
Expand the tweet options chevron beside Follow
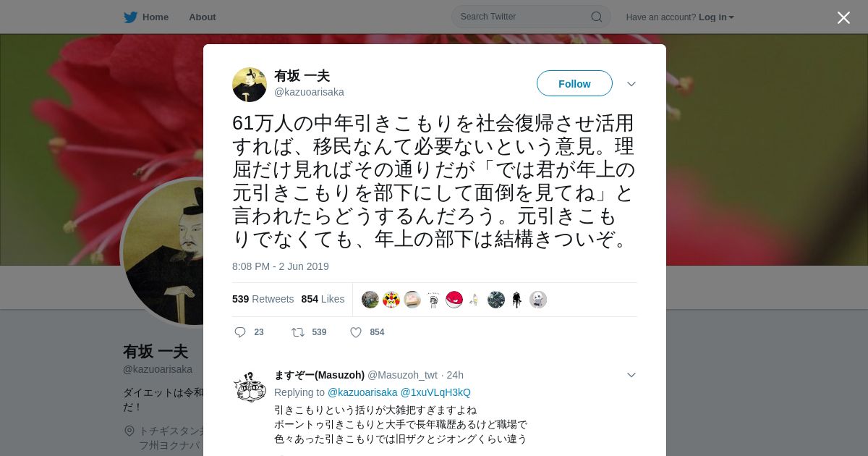point(631,84)
